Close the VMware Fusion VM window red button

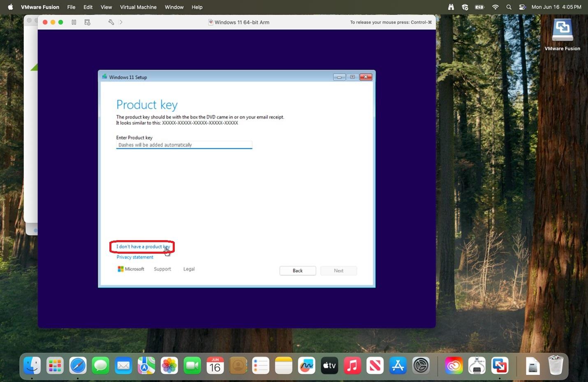coord(45,22)
